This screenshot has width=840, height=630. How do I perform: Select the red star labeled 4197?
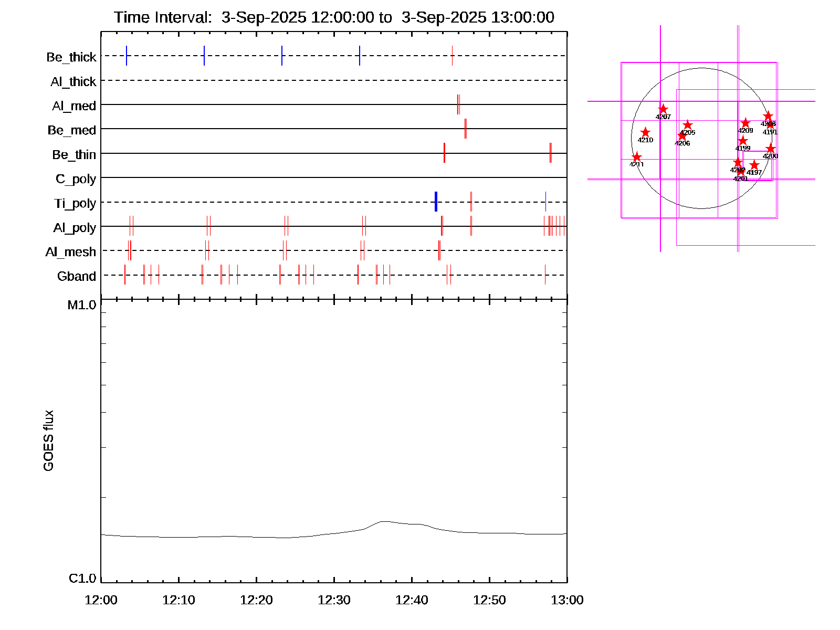(754, 165)
